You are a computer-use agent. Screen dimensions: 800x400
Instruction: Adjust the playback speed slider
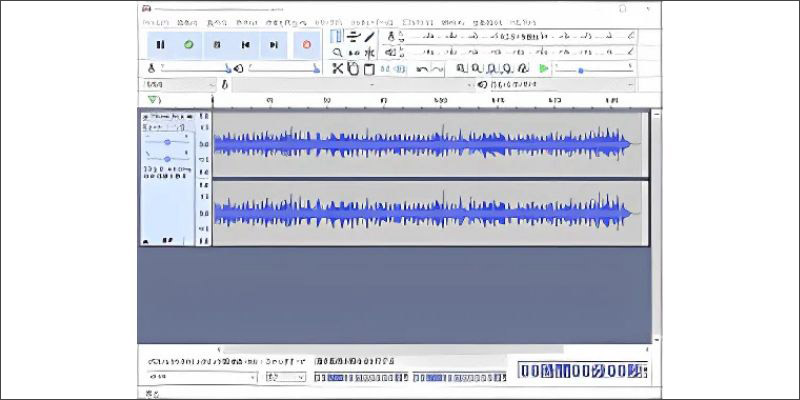594,68
